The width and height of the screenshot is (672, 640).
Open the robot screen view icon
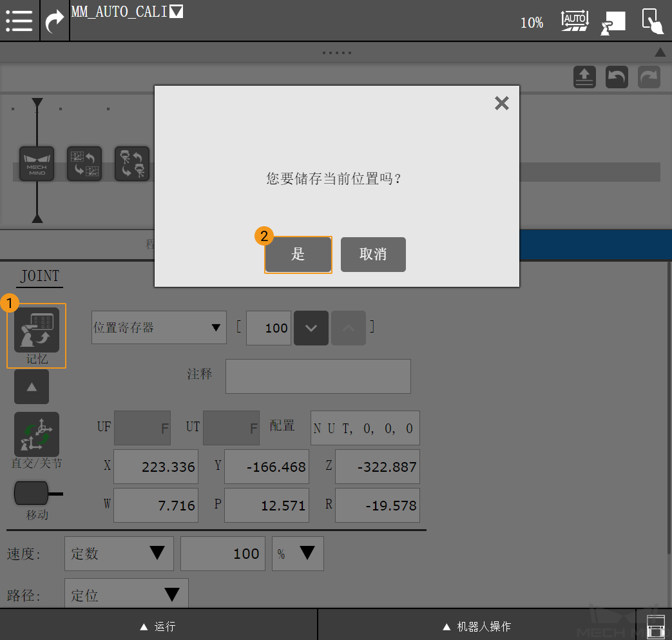coord(613,23)
